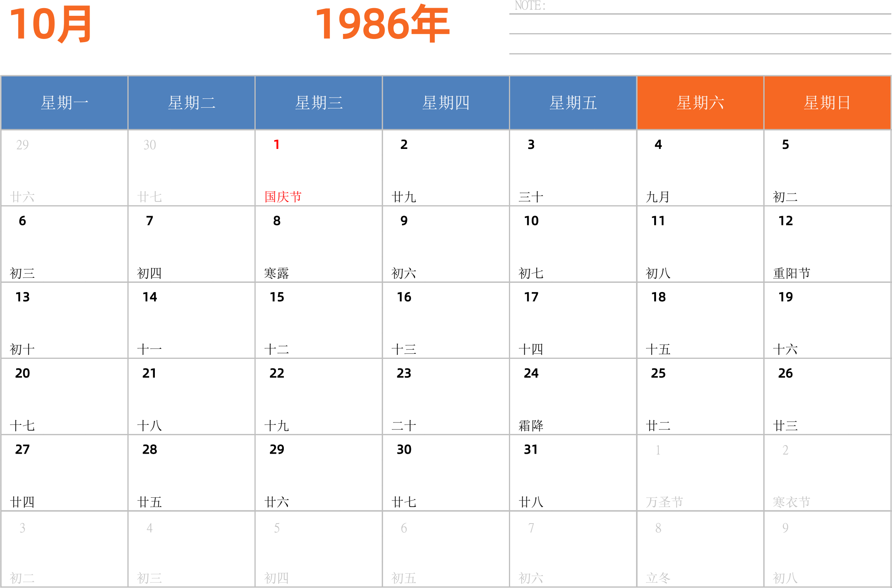Click the greyed 立冬 label

point(658,578)
